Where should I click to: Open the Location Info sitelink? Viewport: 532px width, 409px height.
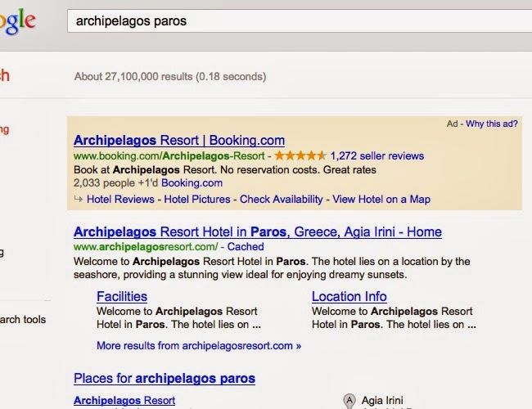click(x=349, y=297)
